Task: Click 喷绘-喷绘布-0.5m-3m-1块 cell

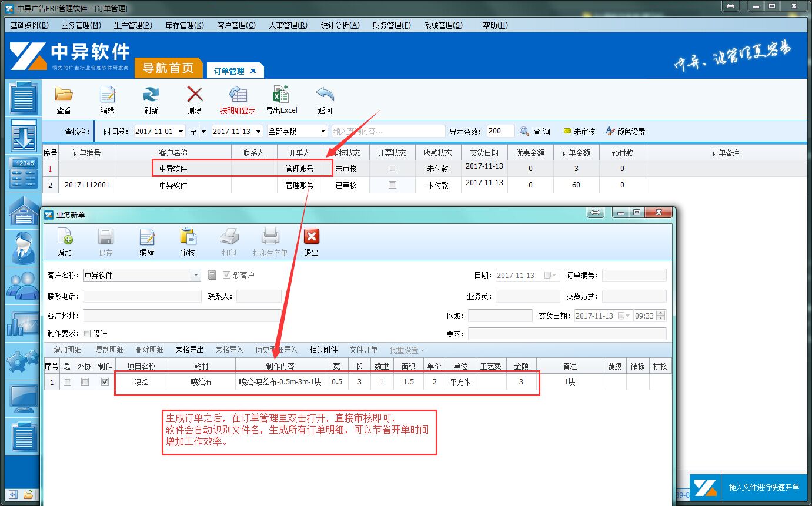Action: [x=280, y=382]
